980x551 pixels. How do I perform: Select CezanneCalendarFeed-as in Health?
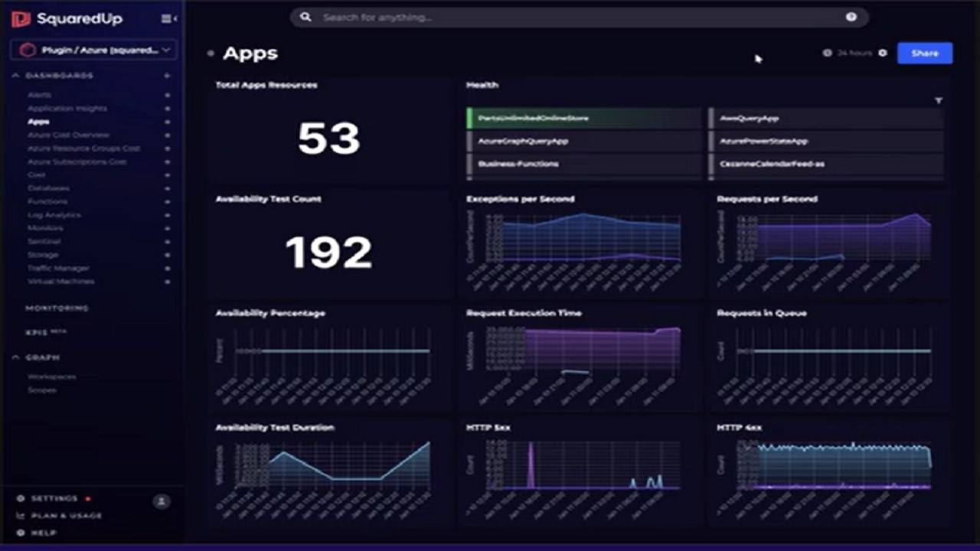tap(826, 164)
